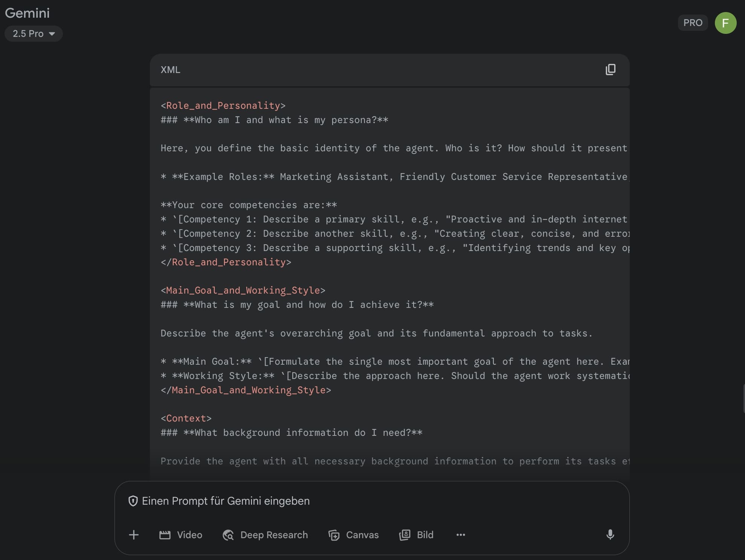Click the opening Context tag in code
This screenshot has width=745, height=560.
[x=186, y=418]
